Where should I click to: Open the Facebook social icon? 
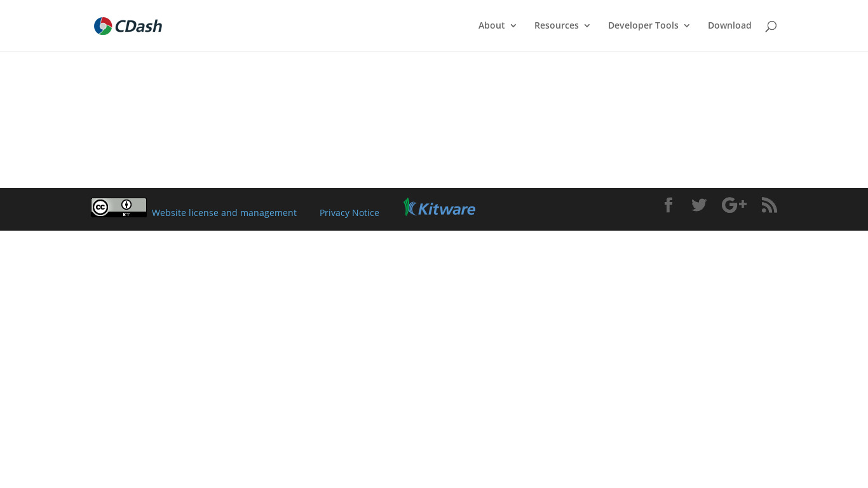pyautogui.click(x=668, y=205)
